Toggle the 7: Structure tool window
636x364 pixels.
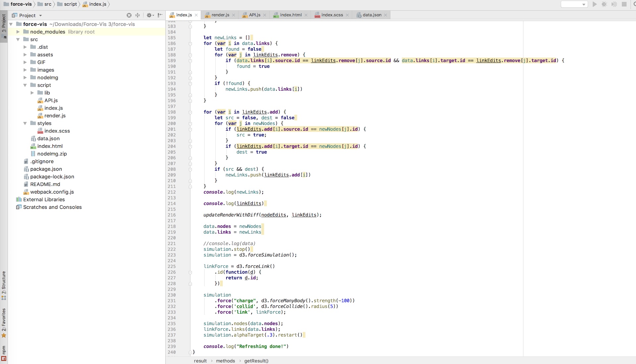4,286
